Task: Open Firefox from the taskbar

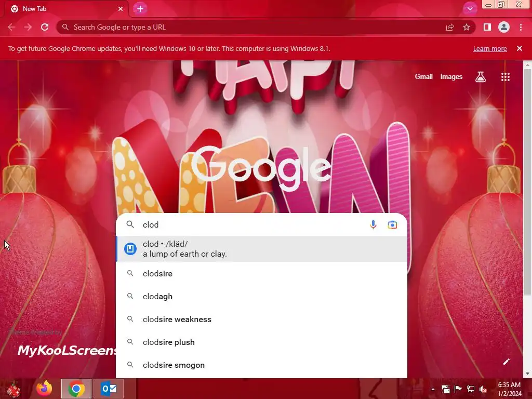Action: tap(44, 389)
